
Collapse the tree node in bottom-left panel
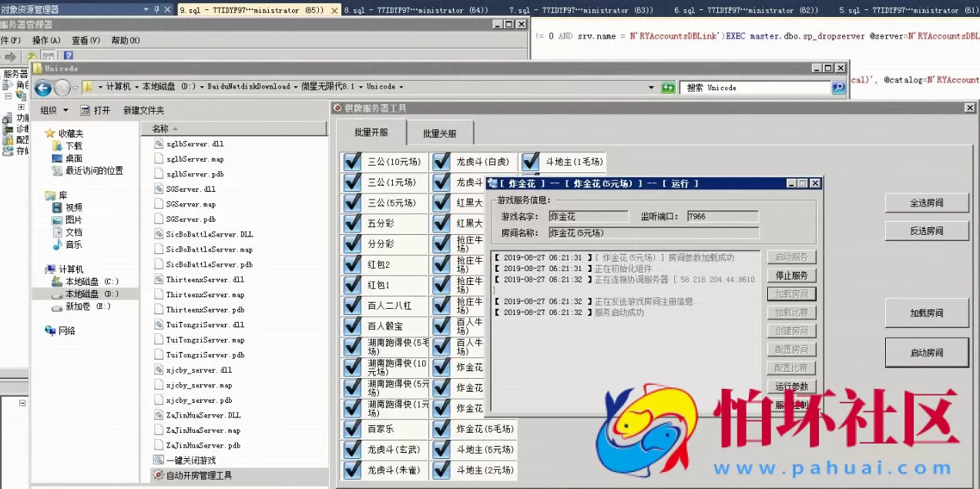click(x=22, y=404)
